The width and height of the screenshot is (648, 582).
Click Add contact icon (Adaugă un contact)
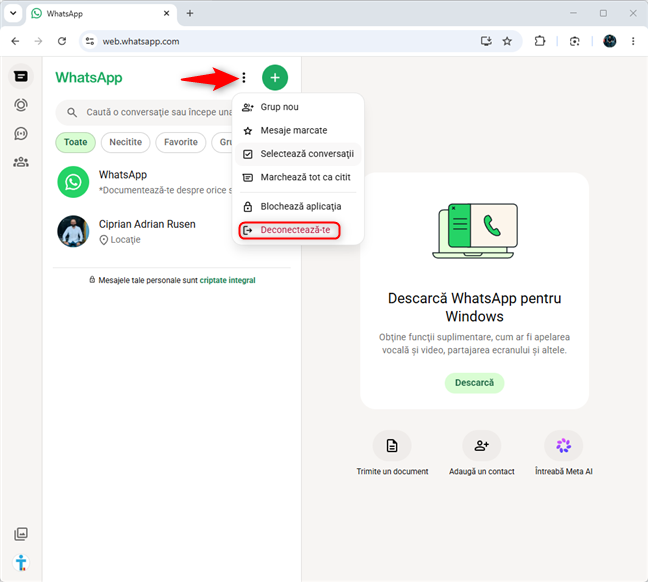pos(481,446)
